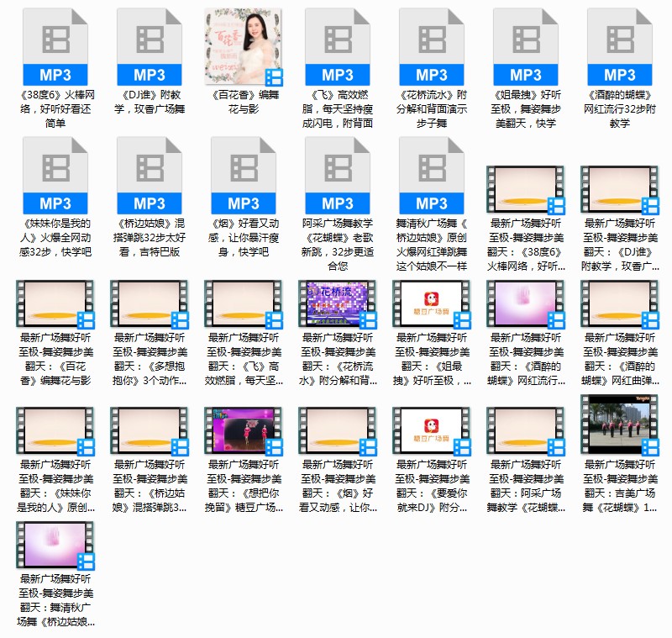Click 舞清秋广场舞《桥边姑娘》 MP3 file icon

[x=432, y=176]
